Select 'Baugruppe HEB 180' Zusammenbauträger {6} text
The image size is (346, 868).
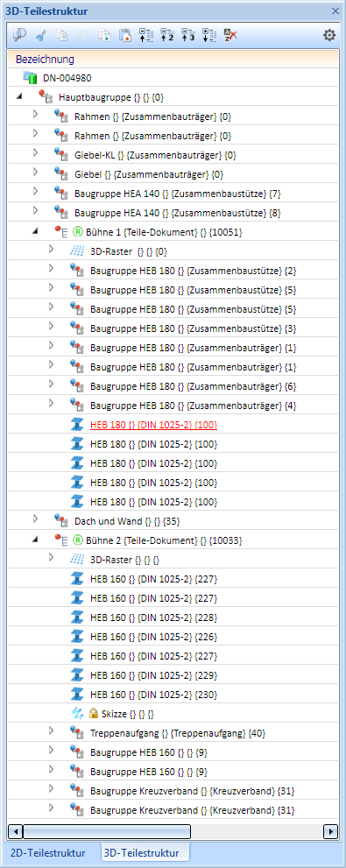coord(194,386)
